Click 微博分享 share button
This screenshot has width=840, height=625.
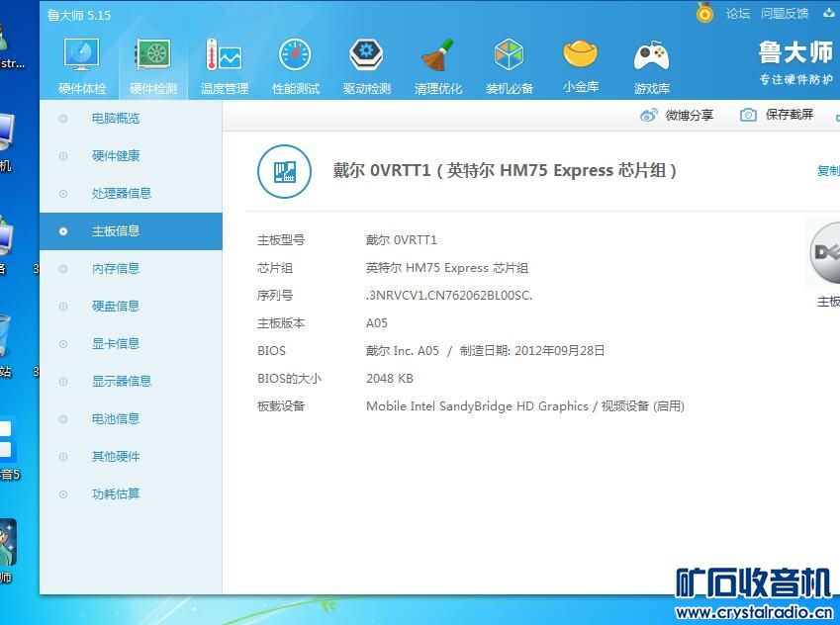click(678, 116)
